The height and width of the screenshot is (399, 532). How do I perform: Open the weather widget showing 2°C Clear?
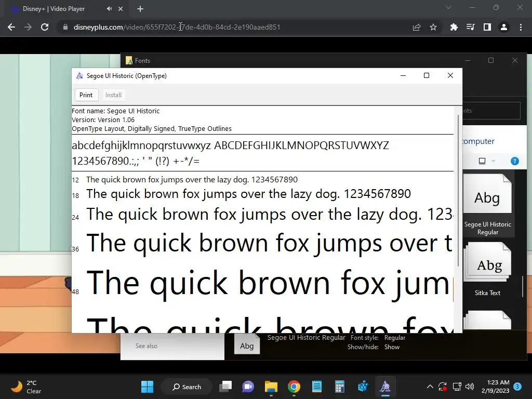26,387
